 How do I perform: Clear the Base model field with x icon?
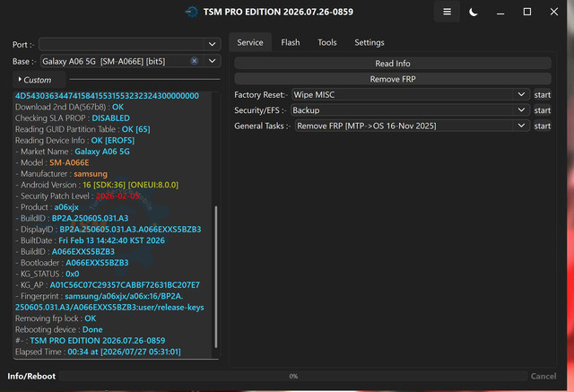coord(195,61)
